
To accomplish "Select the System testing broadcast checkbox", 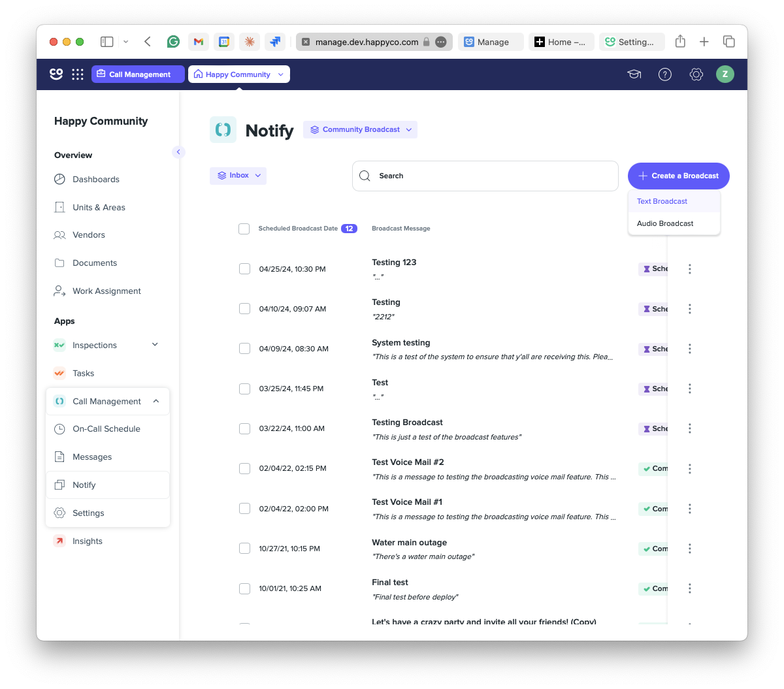I will coord(244,349).
